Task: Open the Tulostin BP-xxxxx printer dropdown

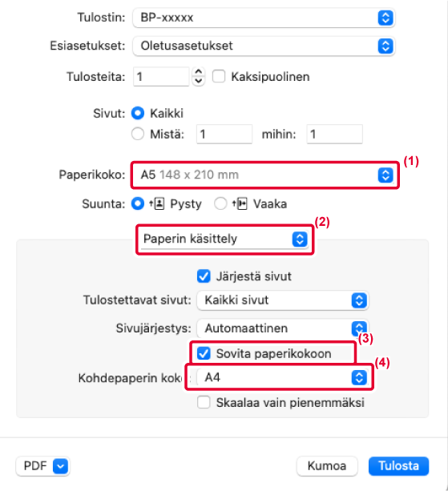Action: [x=264, y=18]
